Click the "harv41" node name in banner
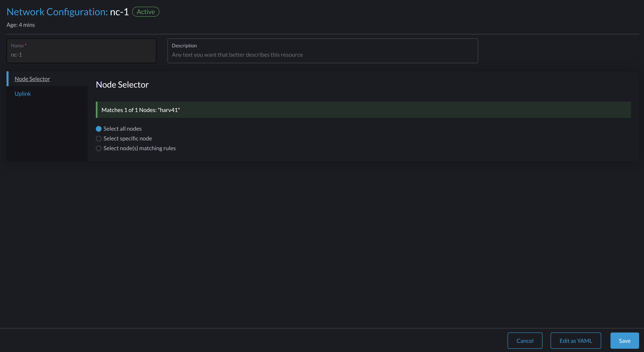Screen dimensions: 644x352 [169, 110]
